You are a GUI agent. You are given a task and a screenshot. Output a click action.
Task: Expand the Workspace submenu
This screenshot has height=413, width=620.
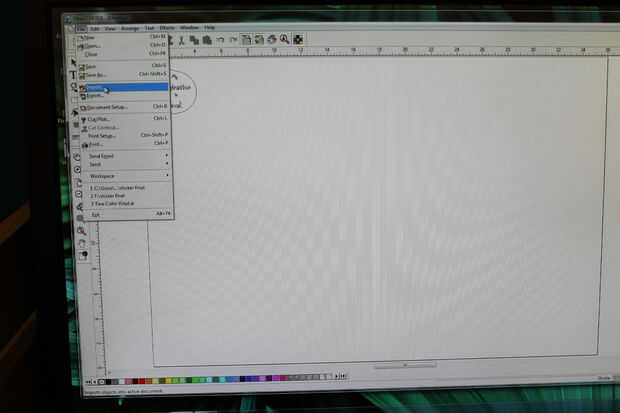tap(127, 176)
